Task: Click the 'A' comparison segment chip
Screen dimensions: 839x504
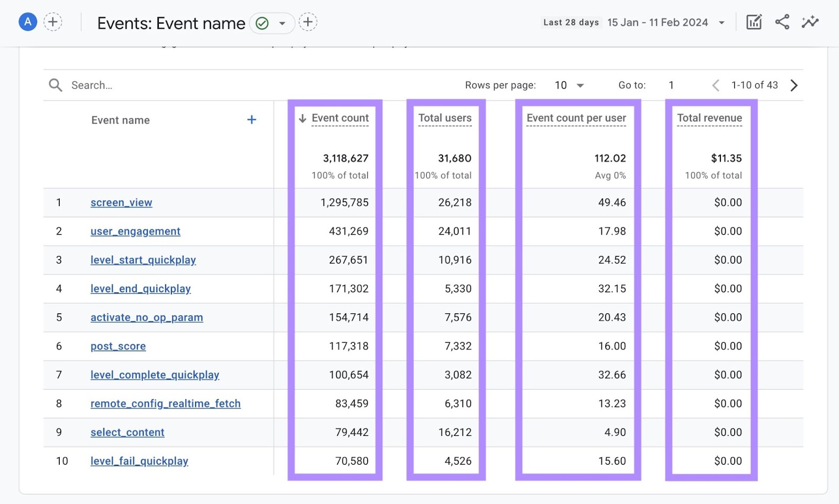Action: point(27,22)
